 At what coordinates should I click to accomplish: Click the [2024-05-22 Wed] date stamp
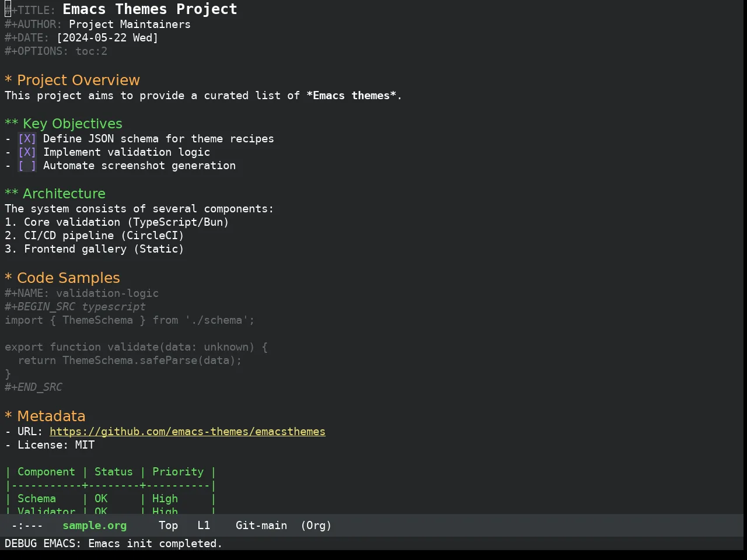tap(107, 38)
